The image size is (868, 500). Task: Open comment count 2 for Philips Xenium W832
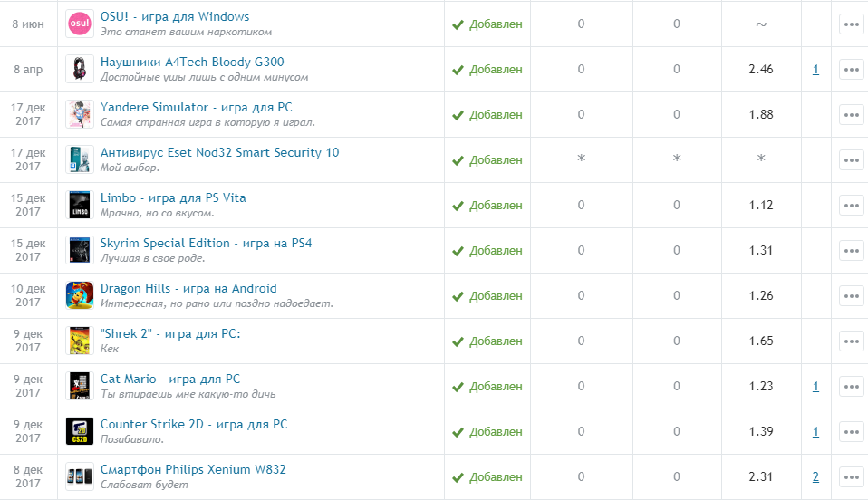[815, 476]
